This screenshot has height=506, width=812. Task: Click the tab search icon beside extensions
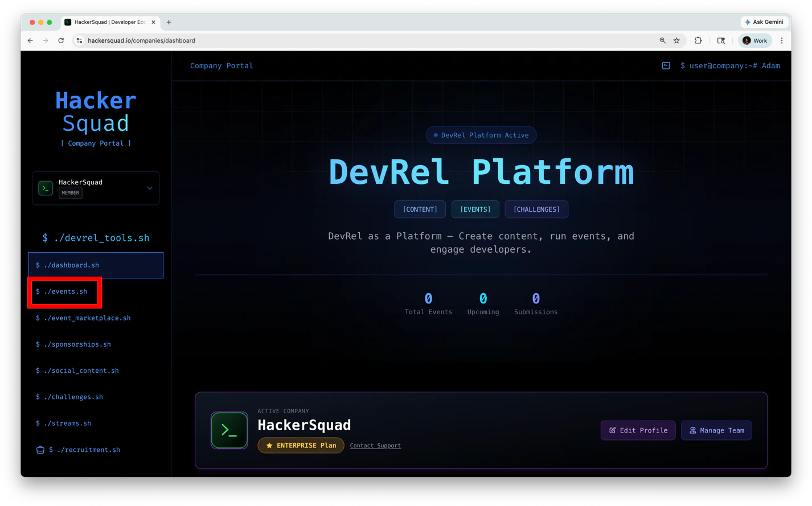(x=721, y=40)
